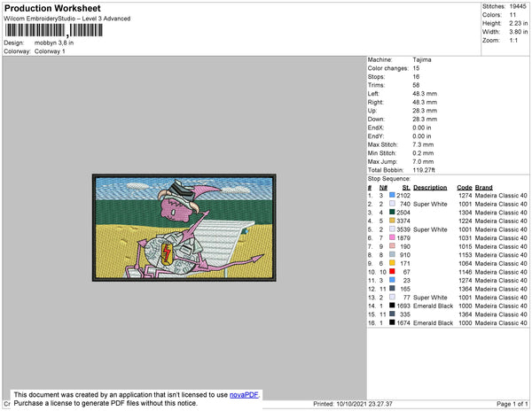Image resolution: width=532 pixels, height=411 pixels.
Task: Click the 'Stop Sequence:' label
Action: 389,179
